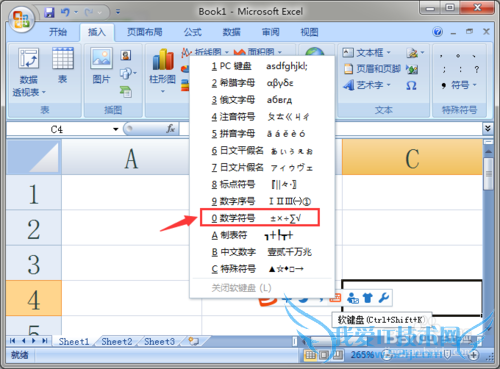
Task: Choose B 中文数字 soft keyboard
Action: pyautogui.click(x=262, y=252)
